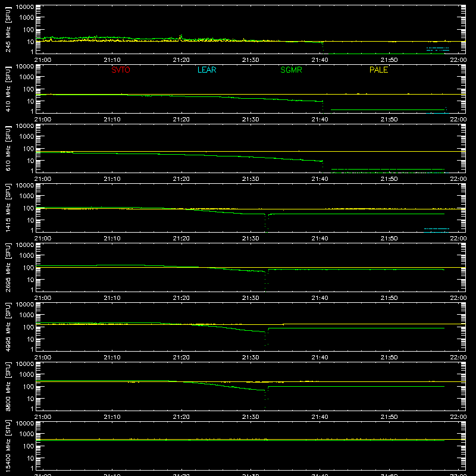Click the 1000 y-axis value on 4995 MHz plot
Screen dimensions: 476x476
coord(27,315)
